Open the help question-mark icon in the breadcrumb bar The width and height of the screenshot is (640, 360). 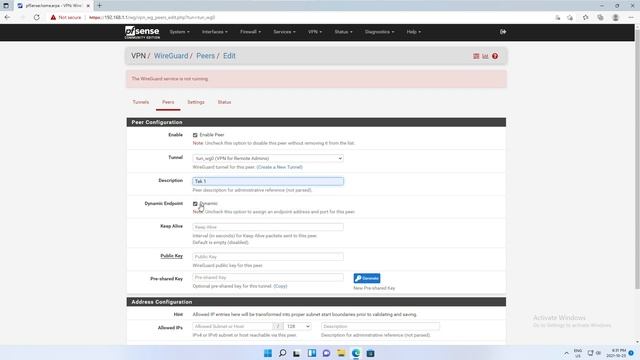[495, 56]
